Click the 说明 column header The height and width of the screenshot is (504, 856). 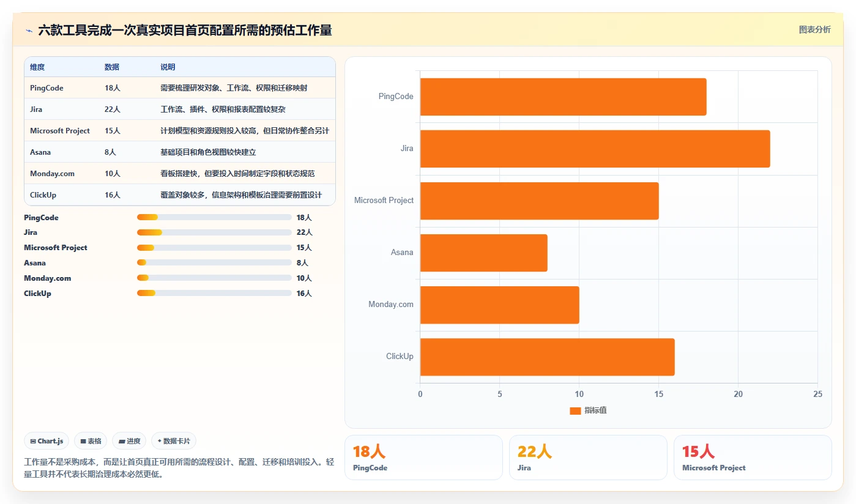click(168, 67)
